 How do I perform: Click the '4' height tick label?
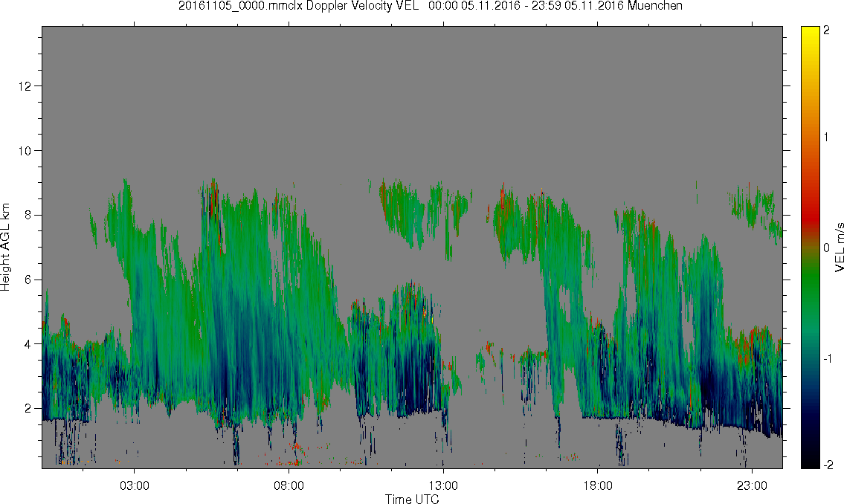click(x=28, y=344)
